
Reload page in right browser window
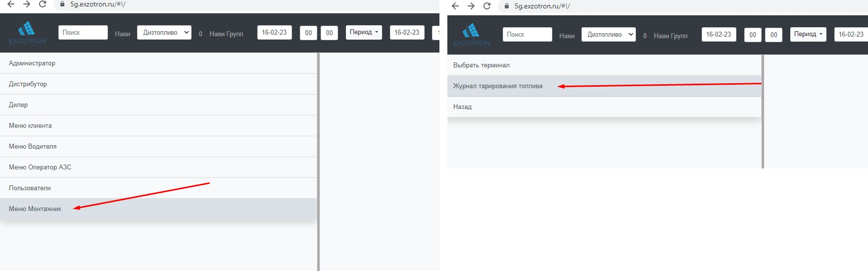[487, 6]
